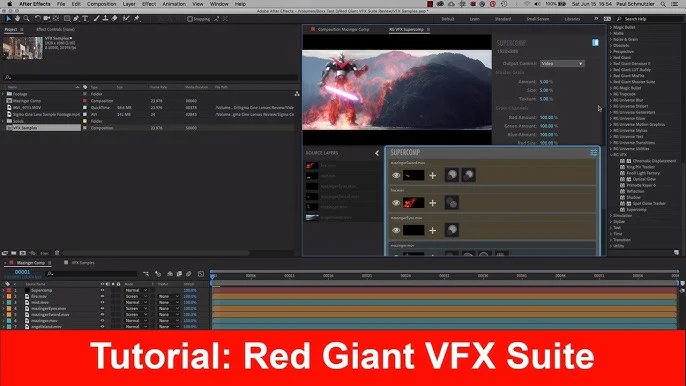
Task: Open the Composition menu
Action: [102, 4]
